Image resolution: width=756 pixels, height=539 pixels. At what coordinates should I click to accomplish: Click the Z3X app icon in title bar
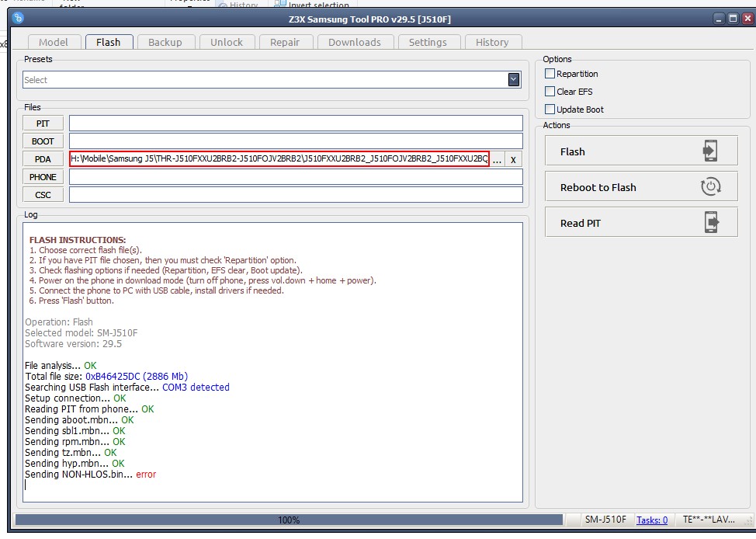[18, 19]
